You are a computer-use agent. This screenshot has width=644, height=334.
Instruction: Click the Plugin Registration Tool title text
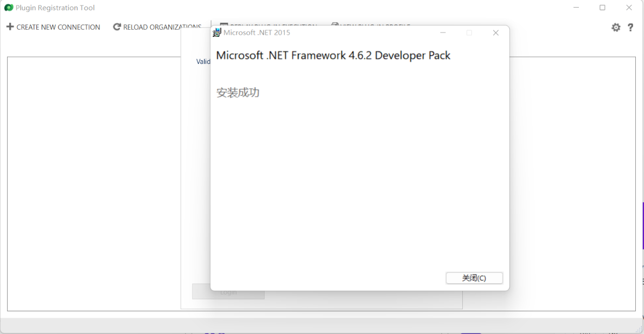(x=55, y=8)
